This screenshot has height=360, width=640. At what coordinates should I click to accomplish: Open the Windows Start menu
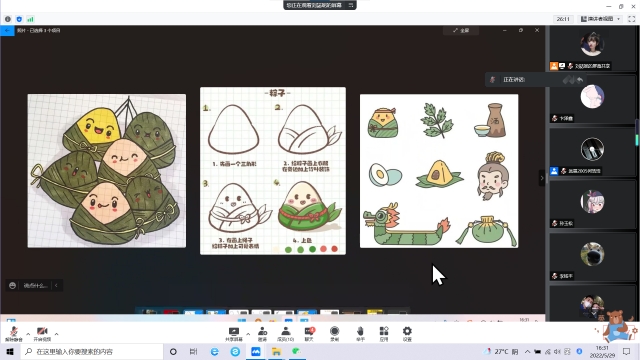[x=10, y=351]
